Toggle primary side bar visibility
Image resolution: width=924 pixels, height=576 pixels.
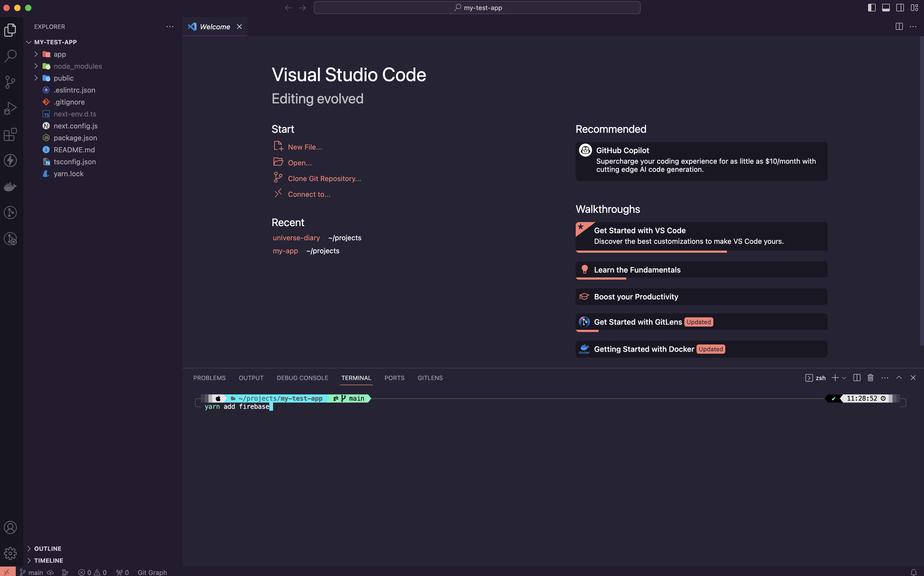pyautogui.click(x=872, y=8)
